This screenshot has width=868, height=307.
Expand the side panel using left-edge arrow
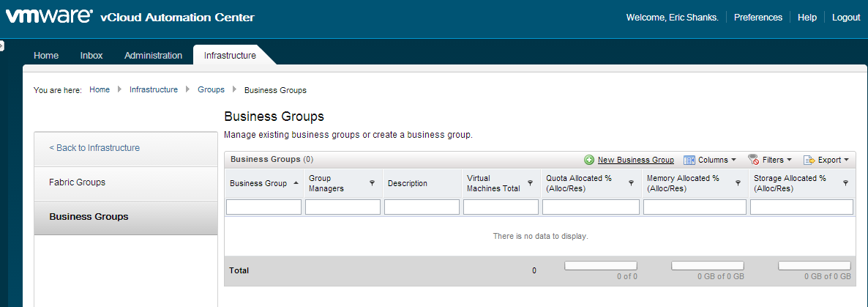click(2, 45)
